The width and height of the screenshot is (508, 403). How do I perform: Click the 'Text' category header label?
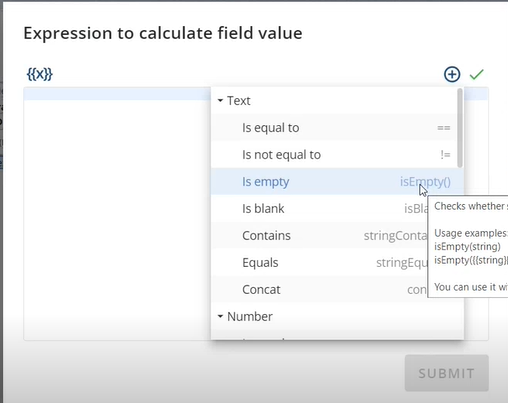tap(238, 100)
